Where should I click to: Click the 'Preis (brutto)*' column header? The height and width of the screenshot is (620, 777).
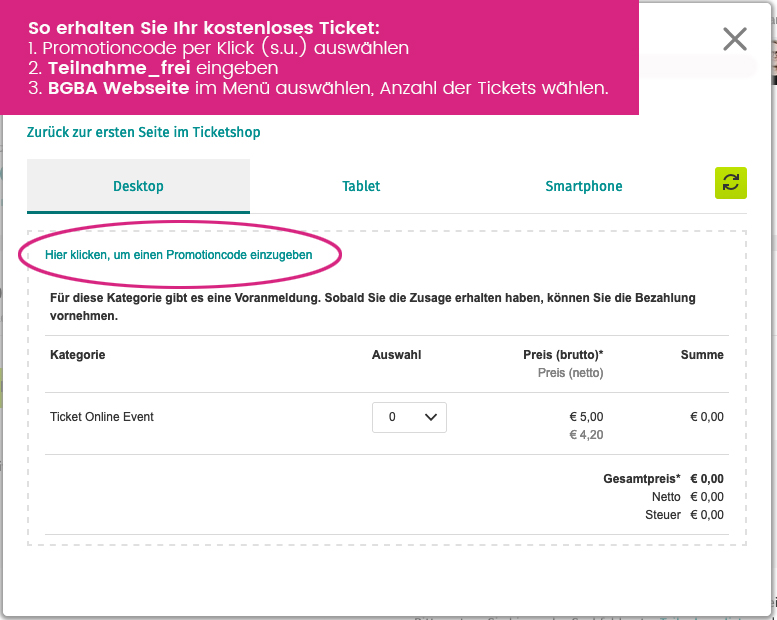coord(563,355)
